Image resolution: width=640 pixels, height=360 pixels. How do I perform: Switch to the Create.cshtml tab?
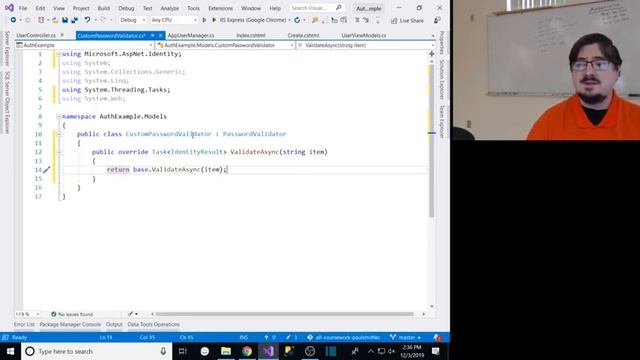click(x=303, y=36)
